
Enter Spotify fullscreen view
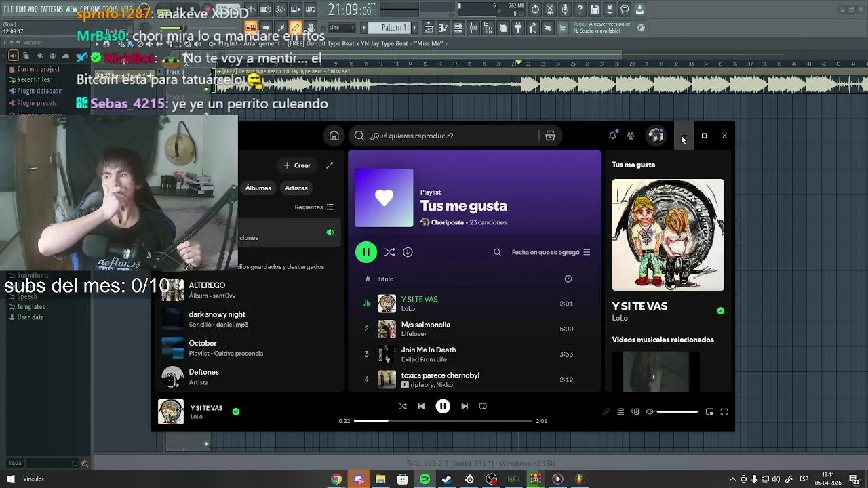724,411
